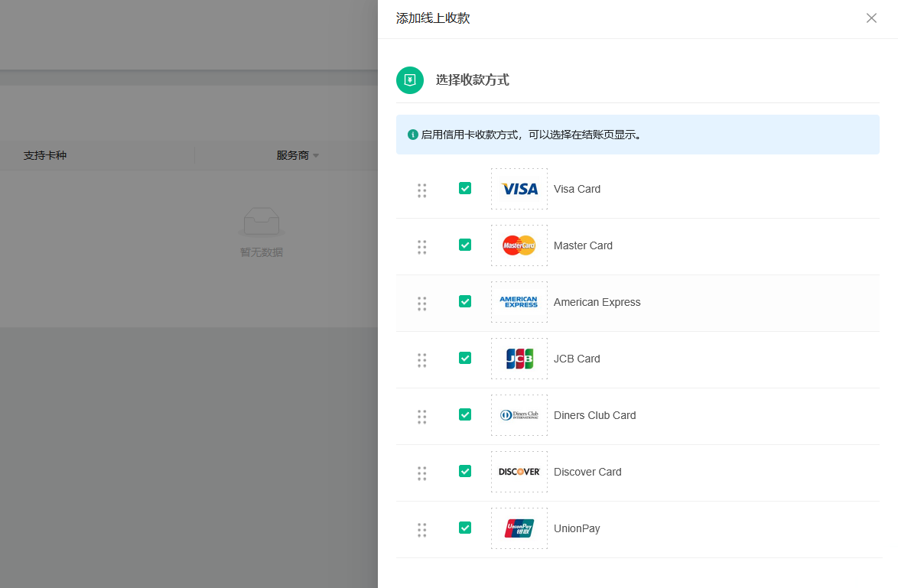This screenshot has height=588, width=898.
Task: Toggle the American Express checkbox
Action: coord(465,301)
